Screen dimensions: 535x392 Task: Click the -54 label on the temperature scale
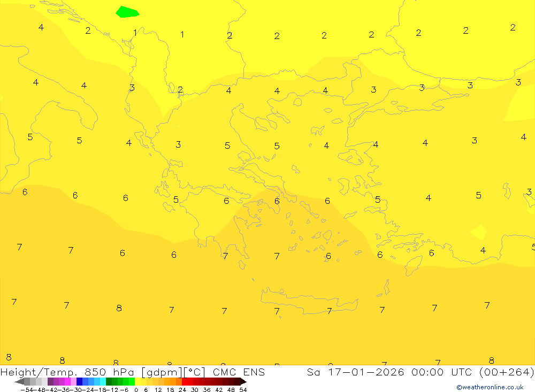(x=27, y=390)
